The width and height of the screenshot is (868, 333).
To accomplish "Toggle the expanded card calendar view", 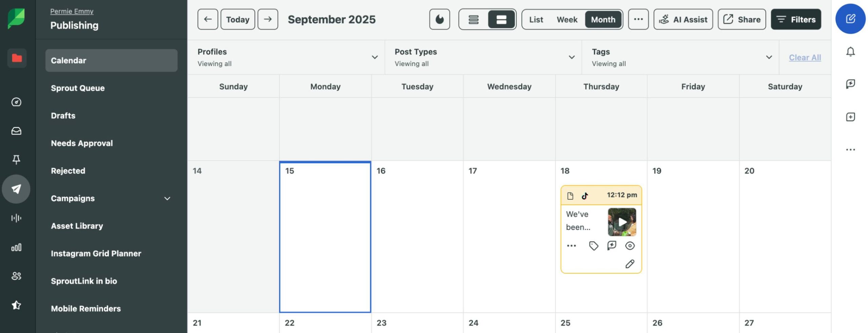I will click(x=501, y=19).
